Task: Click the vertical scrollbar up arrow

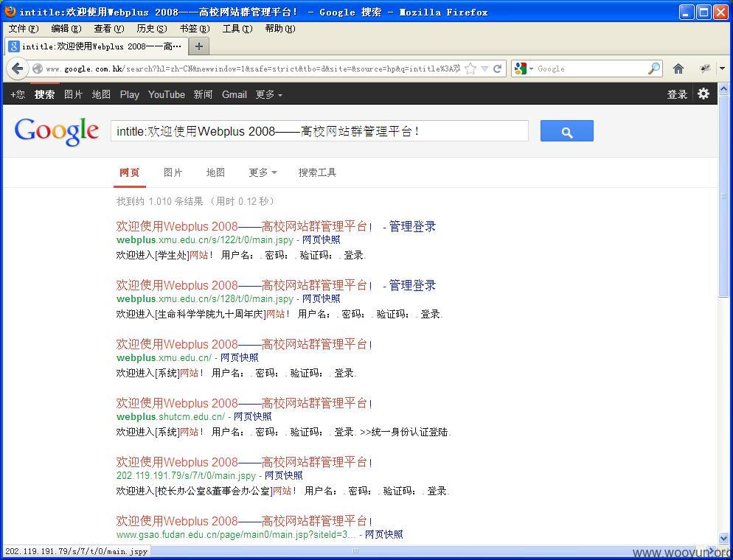Action: (723, 88)
